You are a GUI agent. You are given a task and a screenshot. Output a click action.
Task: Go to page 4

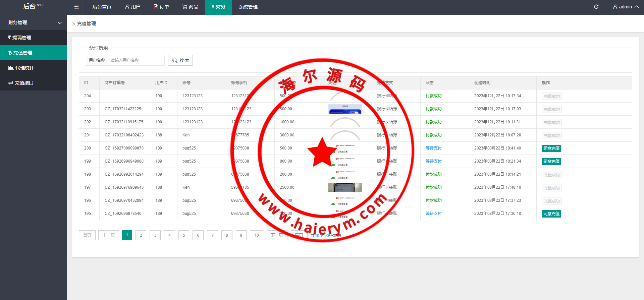point(169,235)
